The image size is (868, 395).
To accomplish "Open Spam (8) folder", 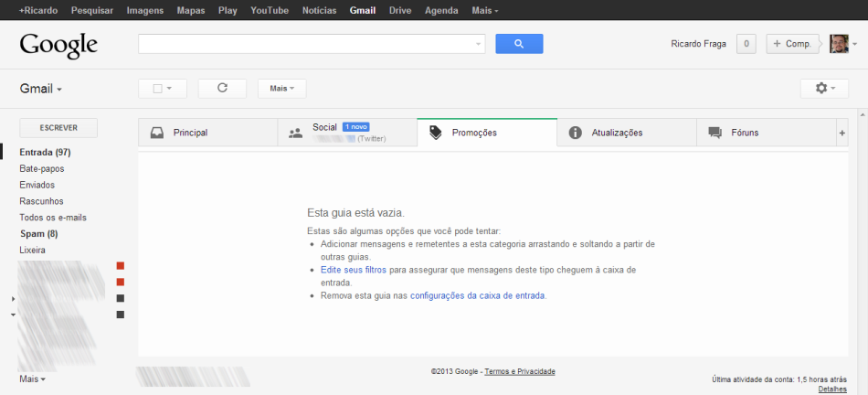I will [x=38, y=234].
